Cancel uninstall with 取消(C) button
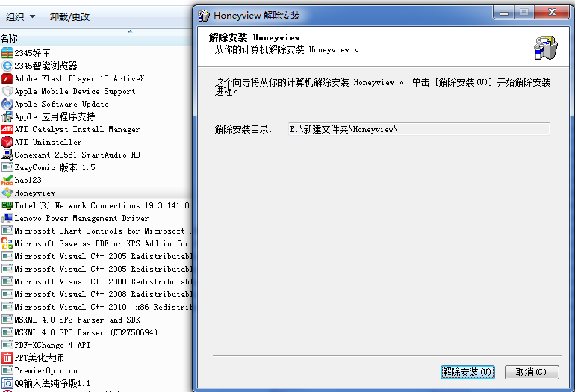 [532, 372]
